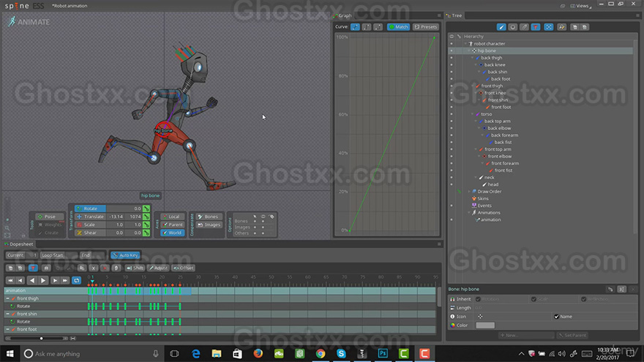Toggle visibility dot for robot character
This screenshot has height=362, width=644.
coord(452,43)
